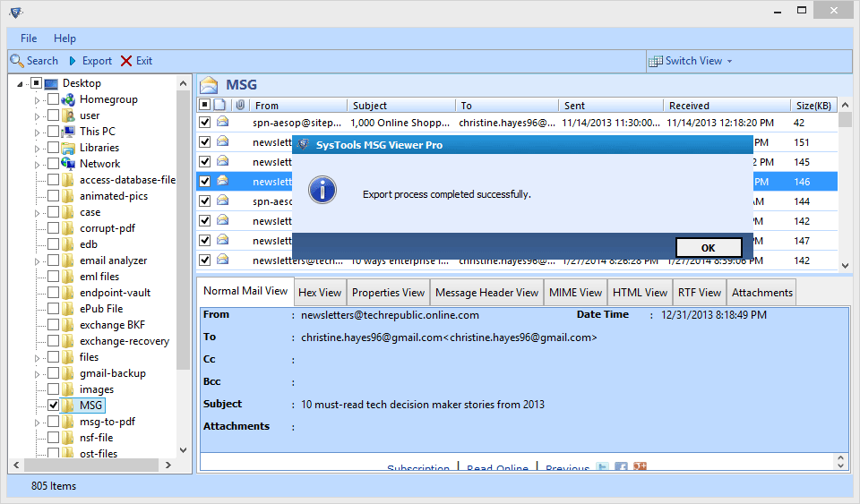Open the Message Header View tab
Viewport: 860px width, 504px height.
487,293
